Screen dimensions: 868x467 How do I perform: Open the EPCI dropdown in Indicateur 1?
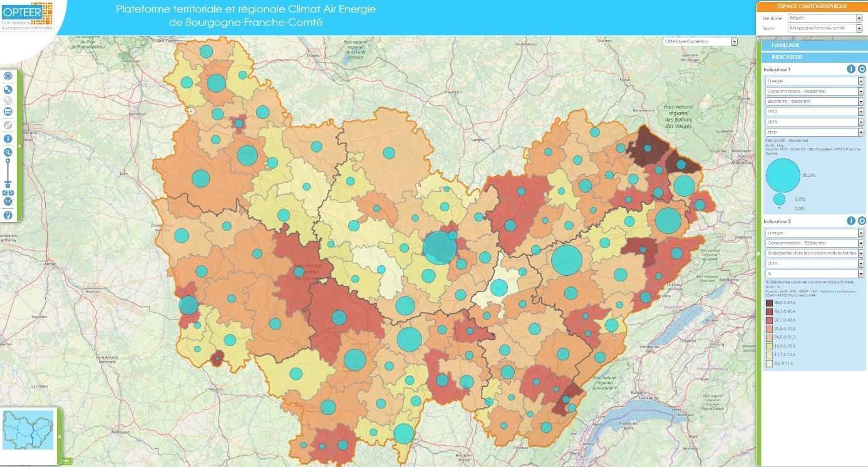[814, 112]
